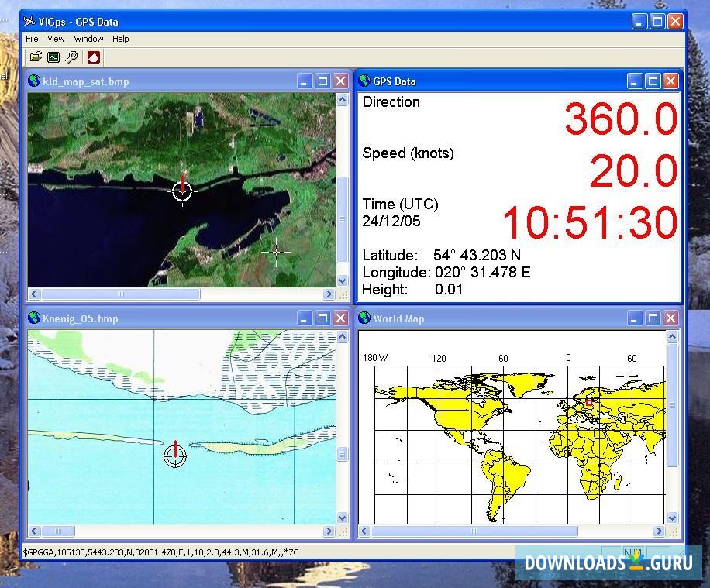This screenshot has height=588, width=710.
Task: Open the Window menu
Action: [x=88, y=39]
